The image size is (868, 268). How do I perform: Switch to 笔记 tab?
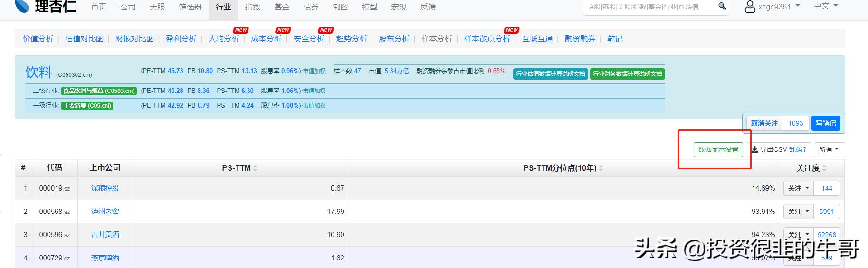click(x=615, y=39)
